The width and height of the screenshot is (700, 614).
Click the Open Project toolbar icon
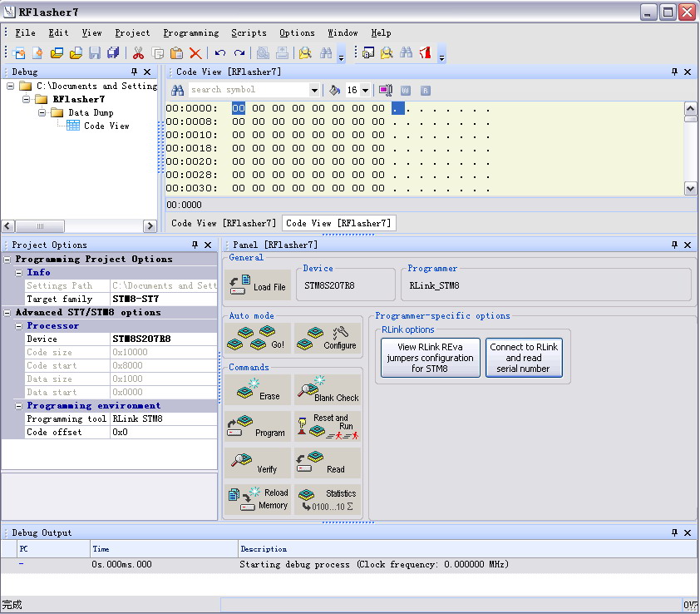pos(57,52)
